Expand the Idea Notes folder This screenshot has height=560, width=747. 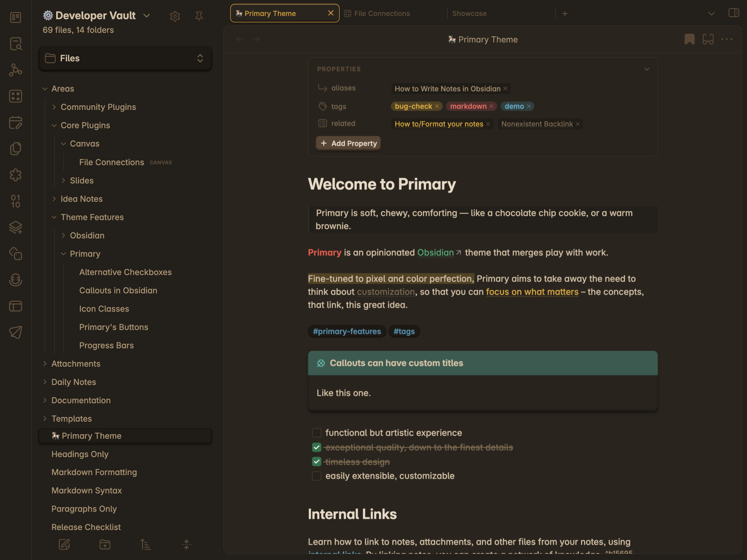(54, 199)
